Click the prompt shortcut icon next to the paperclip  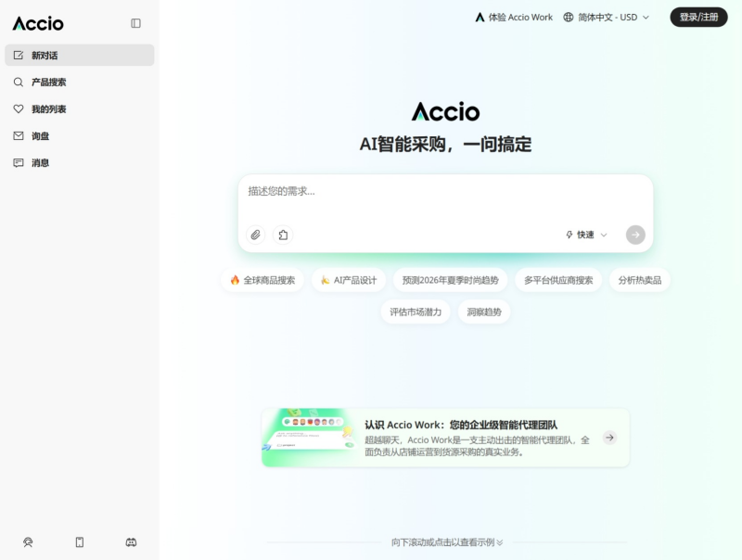coord(283,235)
